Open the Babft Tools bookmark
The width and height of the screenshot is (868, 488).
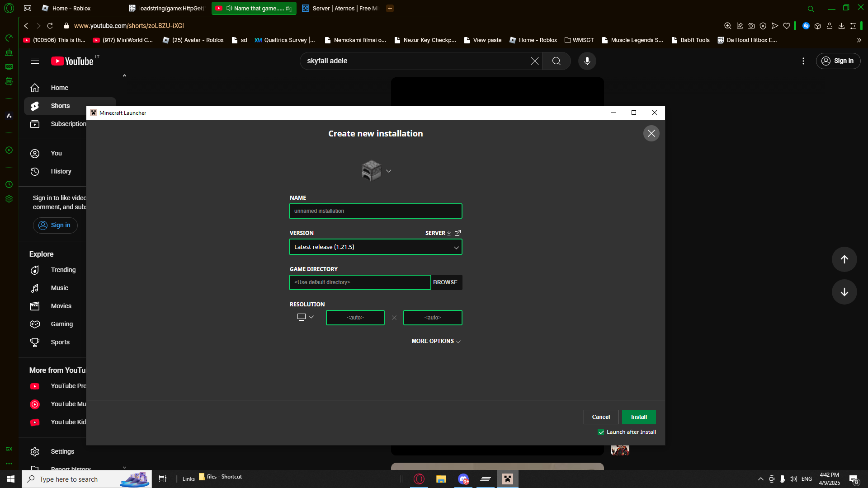(x=690, y=40)
